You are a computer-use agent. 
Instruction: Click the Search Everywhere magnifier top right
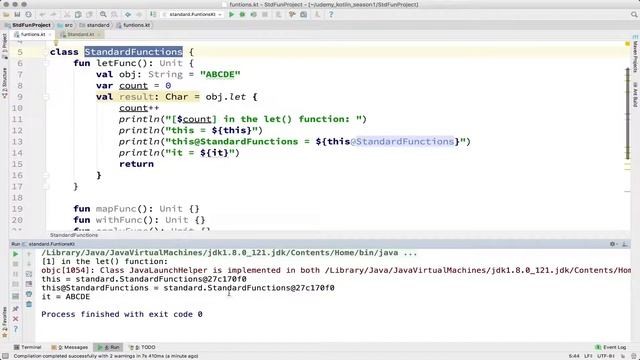pyautogui.click(x=634, y=14)
